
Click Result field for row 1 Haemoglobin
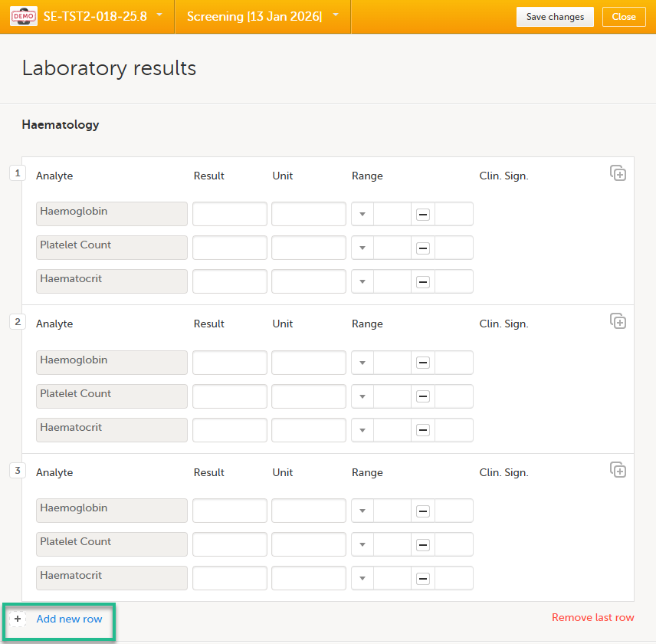tap(229, 215)
